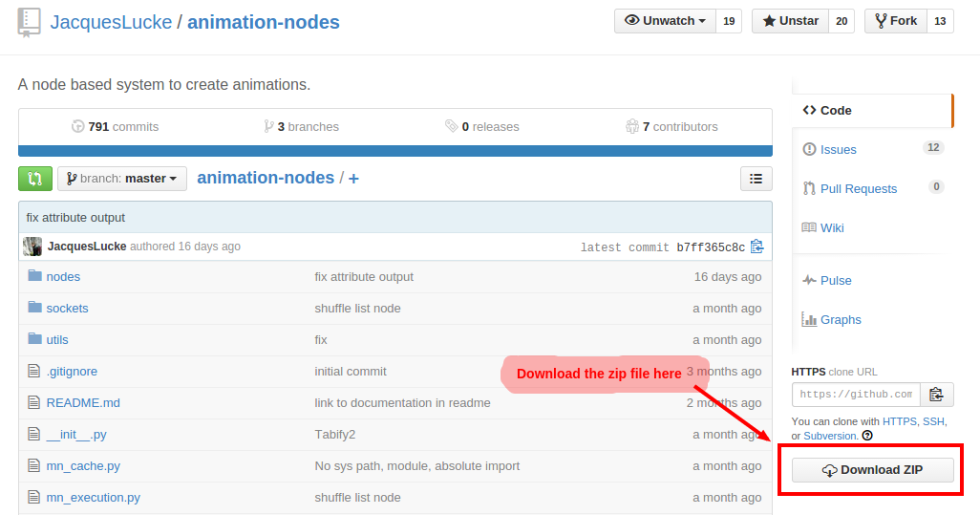
Task: Click the latest commit hash b7ff365c8c
Action: [711, 247]
